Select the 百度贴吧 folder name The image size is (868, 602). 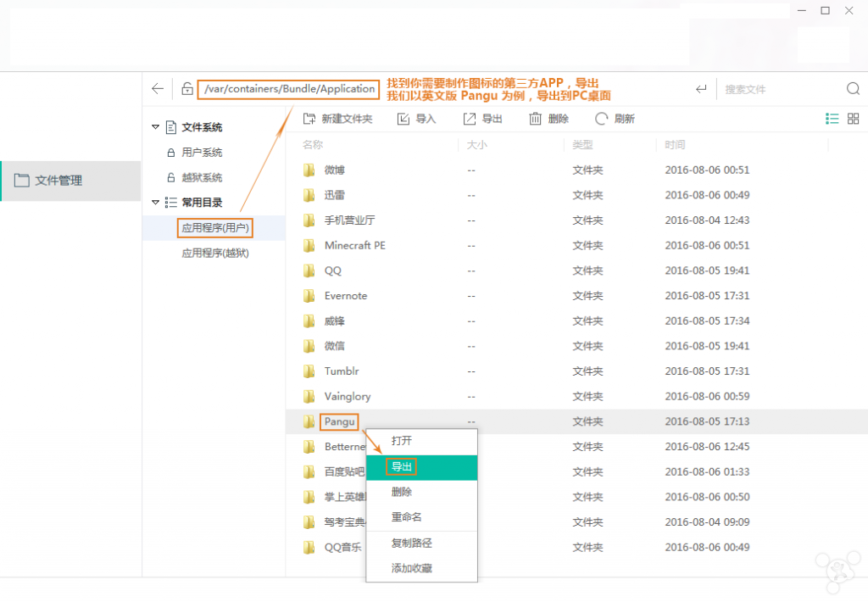pos(344,472)
